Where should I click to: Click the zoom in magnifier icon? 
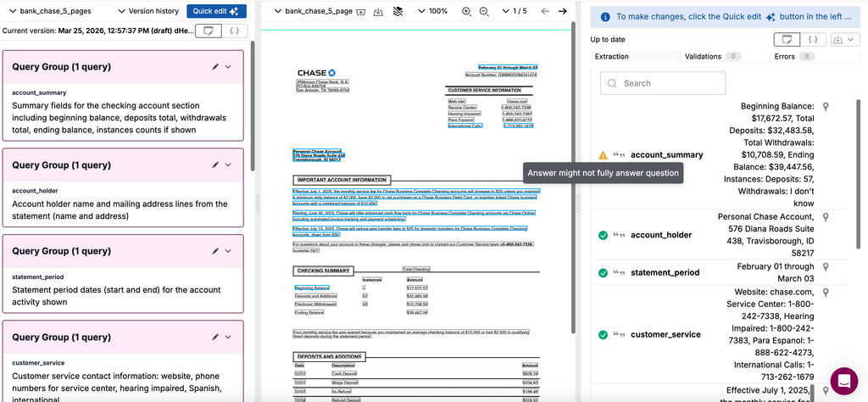467,11
